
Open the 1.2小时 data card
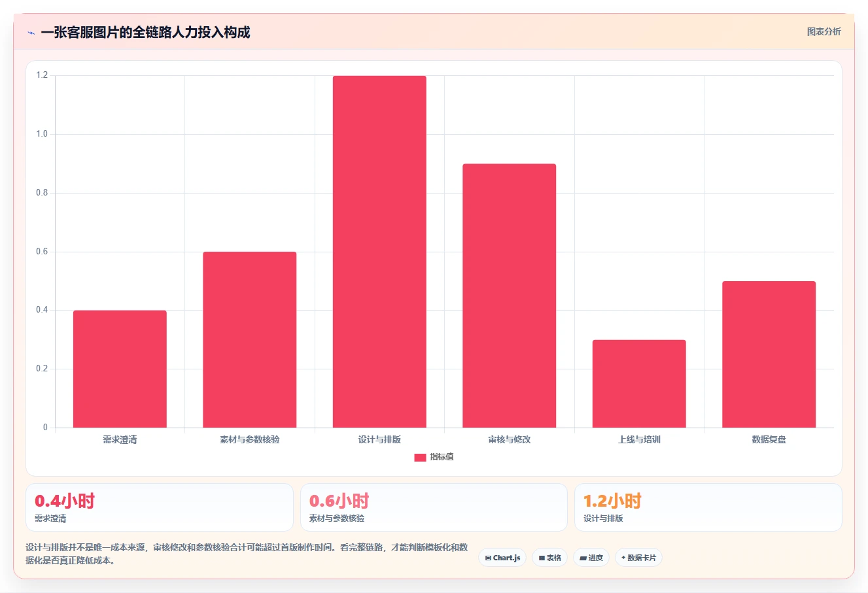pyautogui.click(x=708, y=507)
